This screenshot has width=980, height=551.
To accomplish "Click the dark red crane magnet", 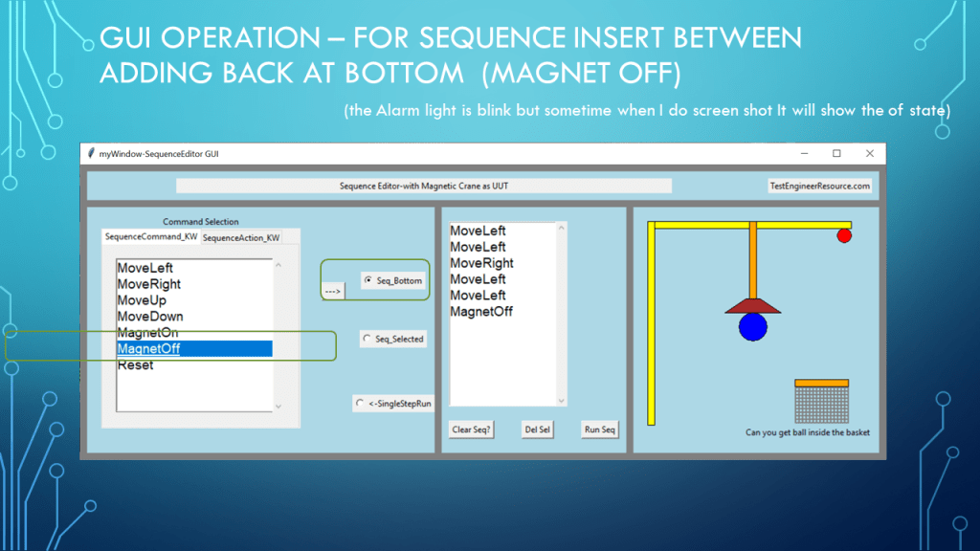I will (x=753, y=305).
